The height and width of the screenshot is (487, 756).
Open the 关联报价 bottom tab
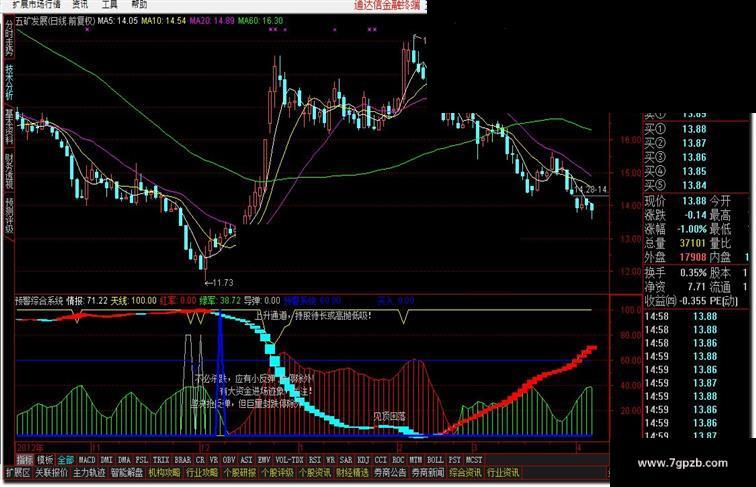pos(52,473)
